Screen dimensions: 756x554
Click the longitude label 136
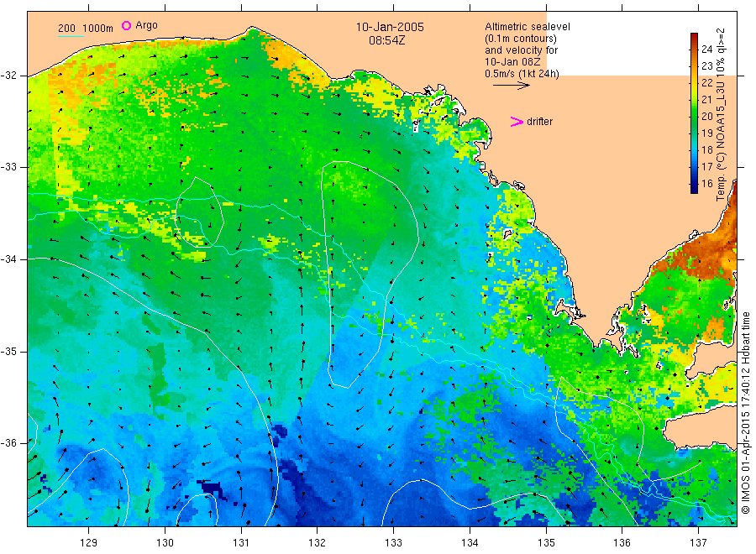point(622,543)
